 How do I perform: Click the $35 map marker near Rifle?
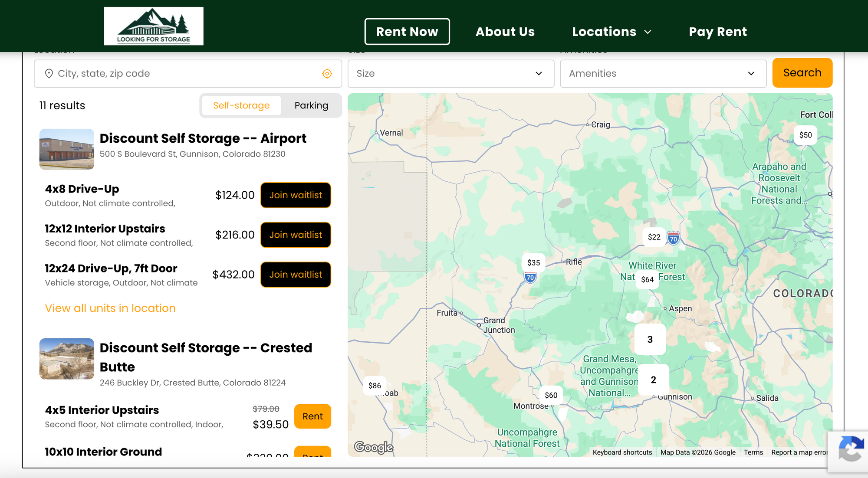(533, 262)
